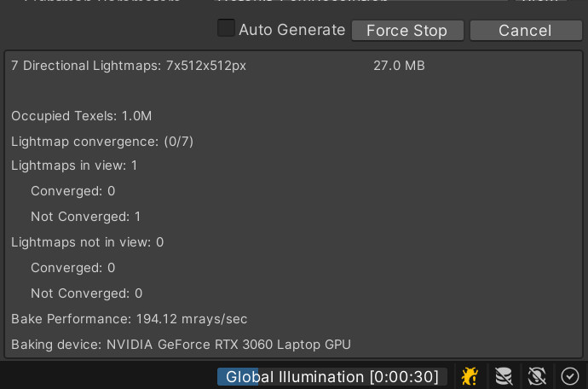
Task: Select the Lightmaps not in view: 0 line
Action: click(88, 242)
